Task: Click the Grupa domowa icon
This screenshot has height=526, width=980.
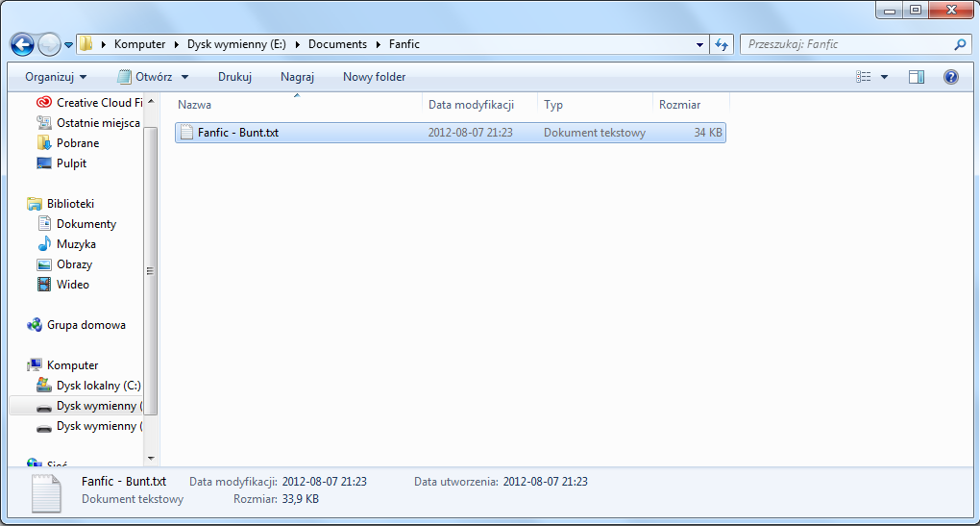Action: click(x=35, y=325)
